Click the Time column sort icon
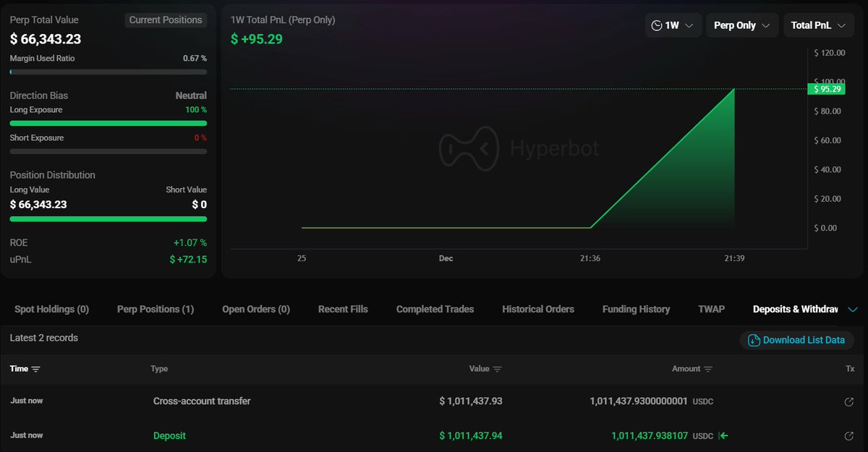The width and height of the screenshot is (868, 452). 35,369
